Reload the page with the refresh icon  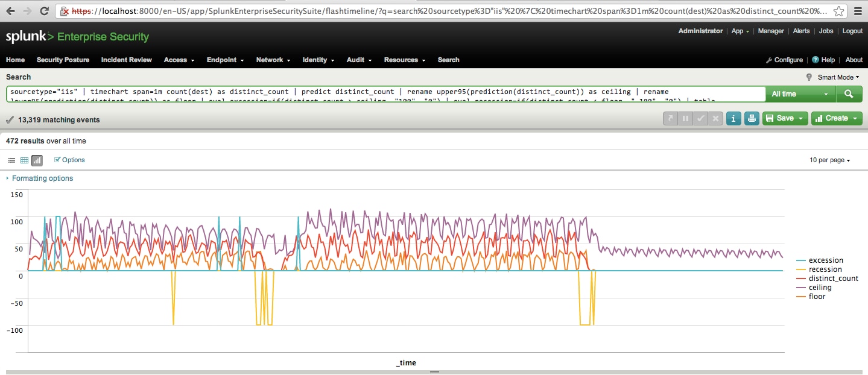[x=44, y=11]
